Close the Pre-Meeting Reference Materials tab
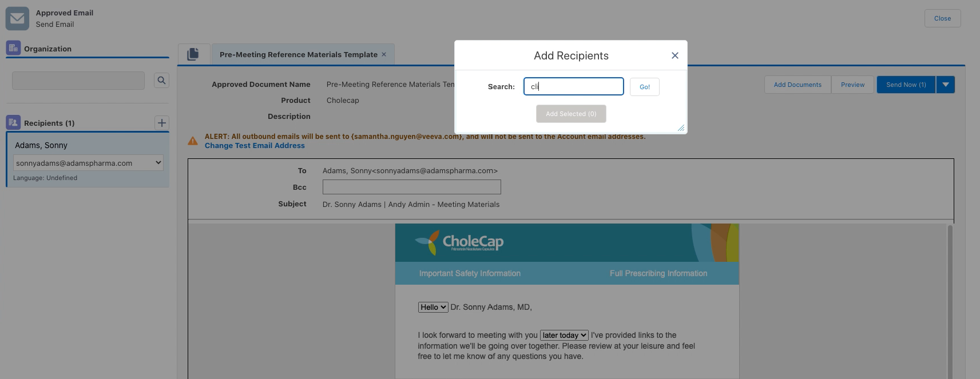Screen dimensions: 980x379 384,54
